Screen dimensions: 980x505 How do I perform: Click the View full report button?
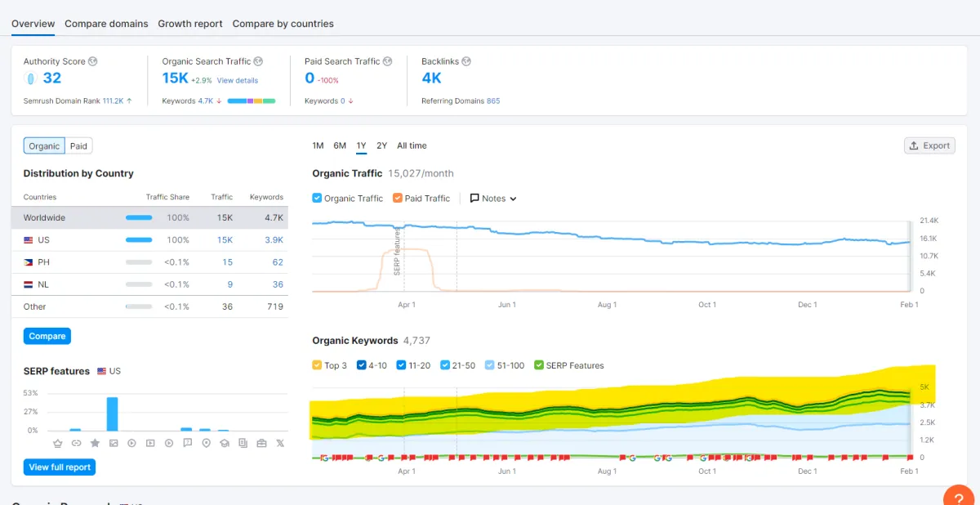point(60,467)
